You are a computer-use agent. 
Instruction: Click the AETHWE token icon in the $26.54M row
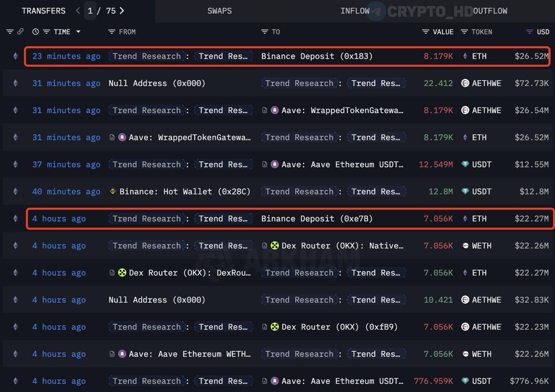(465, 110)
